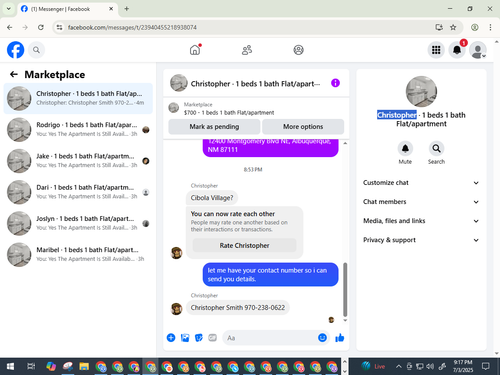Open the Task View taskbar icon
This screenshot has width=500, height=375.
(x=31, y=367)
